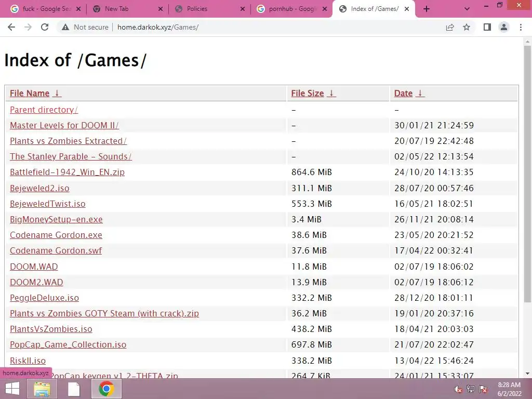Close the Index of /Games/ tab
This screenshot has width=532, height=399.
407,9
